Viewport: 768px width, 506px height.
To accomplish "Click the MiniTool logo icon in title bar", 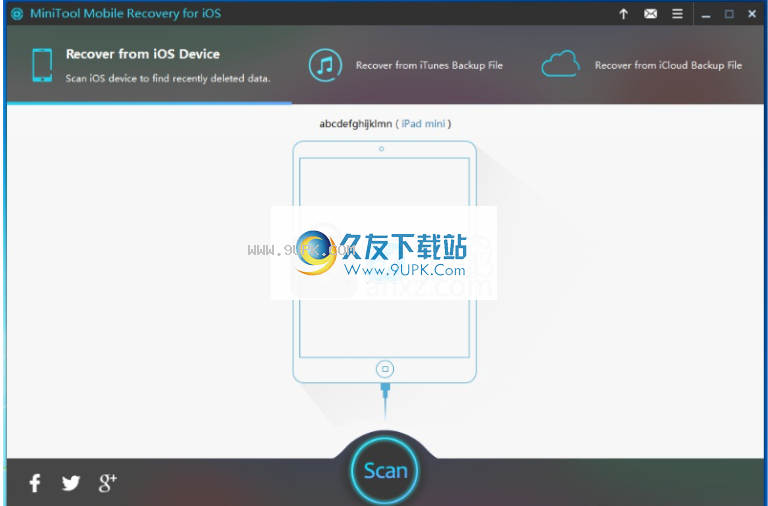I will point(17,14).
